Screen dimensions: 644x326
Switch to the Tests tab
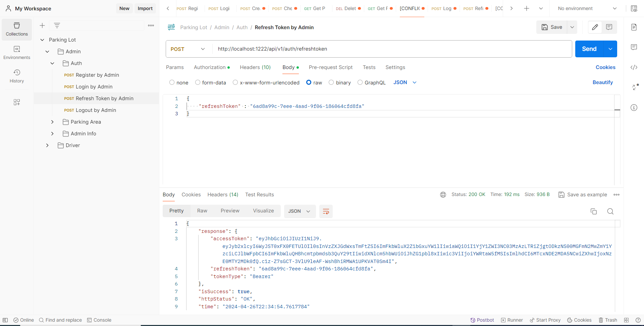[369, 67]
